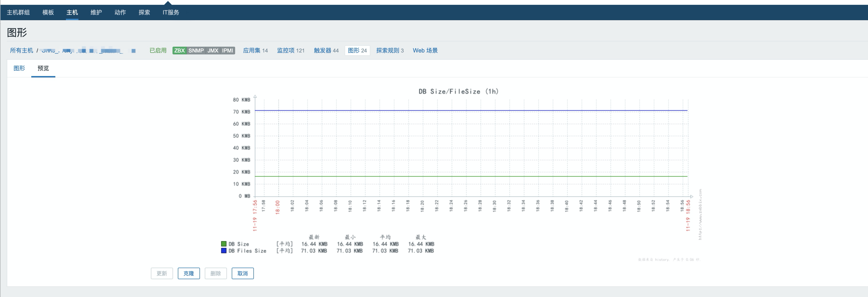Screen dimensions: 868x297
Task: Click the green DB Size legend square
Action: click(x=223, y=244)
